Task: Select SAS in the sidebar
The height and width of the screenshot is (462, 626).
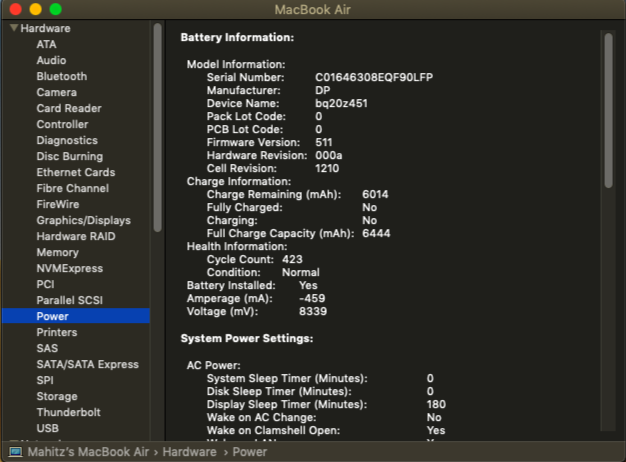Action: 47,348
